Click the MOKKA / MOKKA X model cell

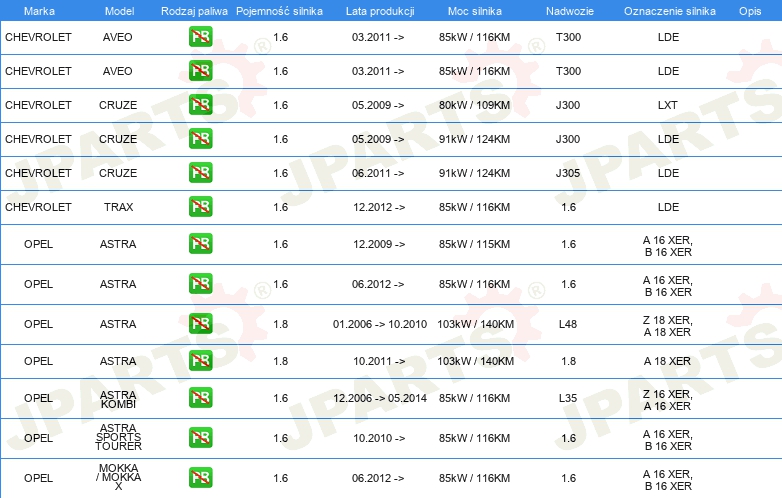coord(118,477)
